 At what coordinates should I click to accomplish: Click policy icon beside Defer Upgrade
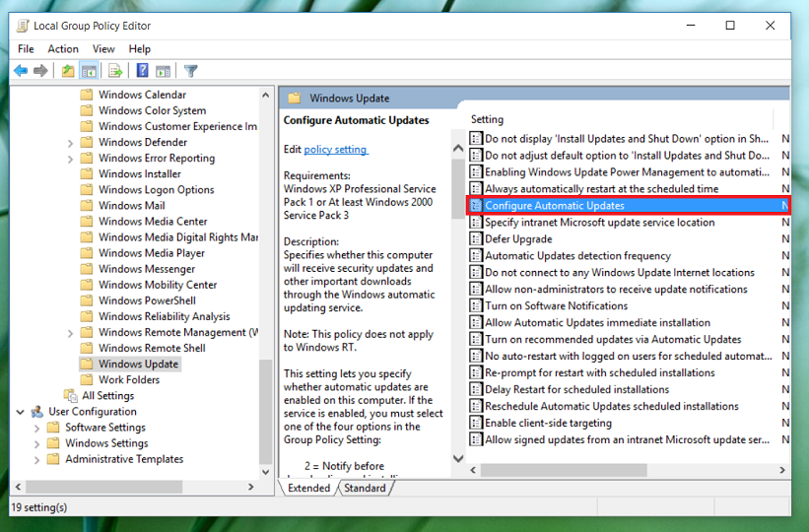476,239
